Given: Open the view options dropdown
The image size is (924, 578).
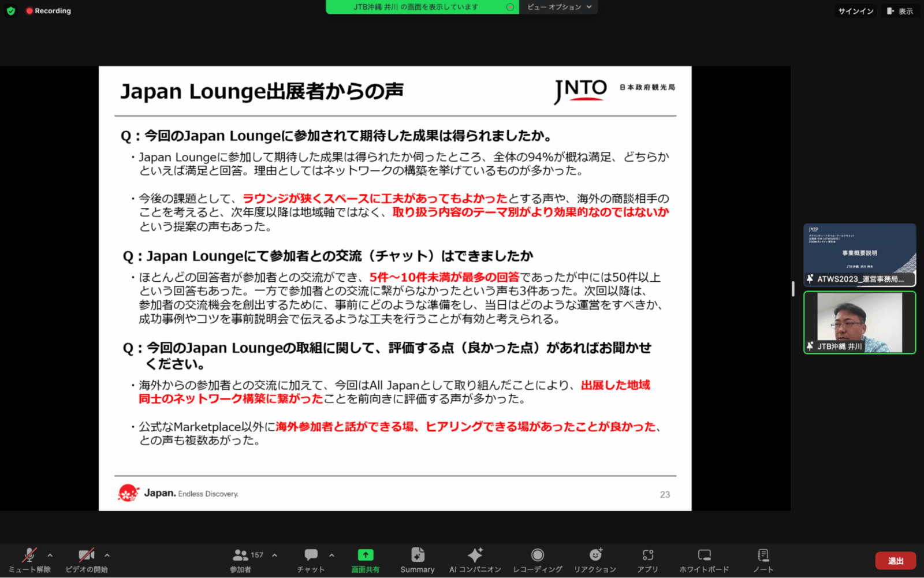Looking at the screenshot, I should [x=559, y=7].
